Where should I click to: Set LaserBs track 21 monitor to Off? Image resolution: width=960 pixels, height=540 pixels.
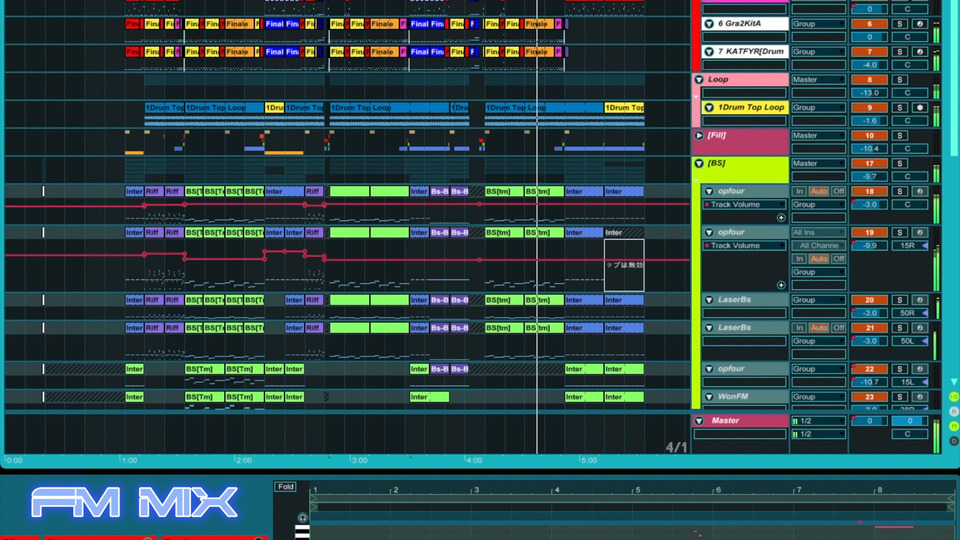click(x=838, y=328)
